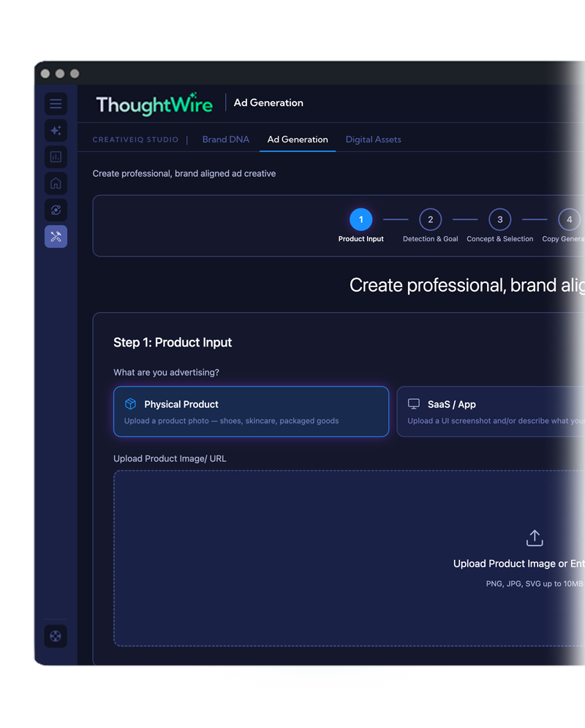Click the orbit sync icon in sidebar

pyautogui.click(x=56, y=211)
